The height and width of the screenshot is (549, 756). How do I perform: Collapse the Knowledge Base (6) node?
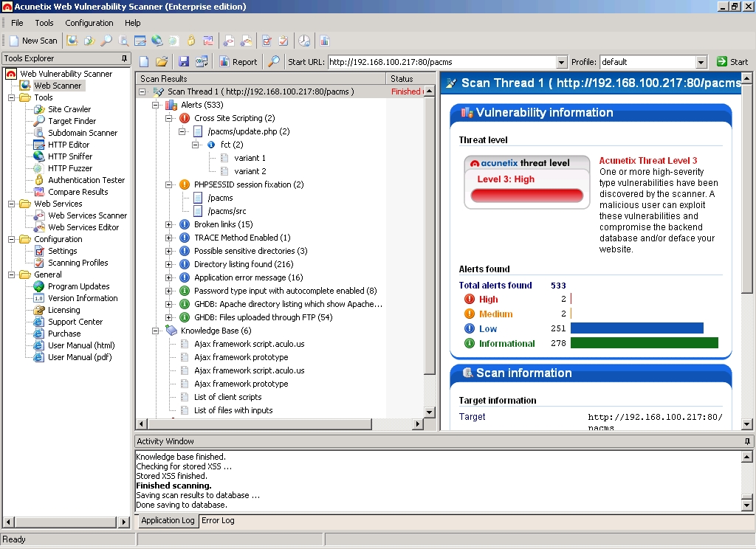pos(156,331)
